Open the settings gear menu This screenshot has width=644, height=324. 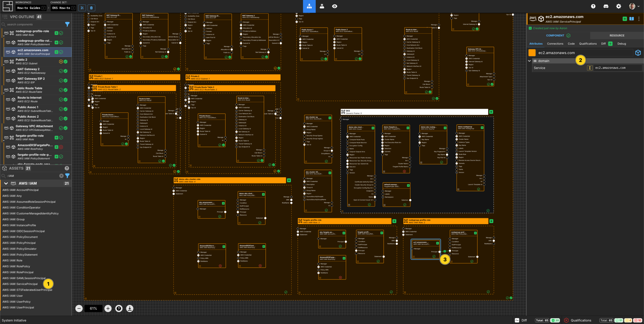619,6
